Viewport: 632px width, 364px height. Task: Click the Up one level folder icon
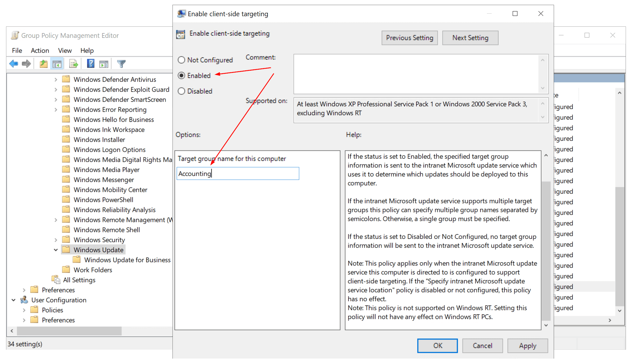[x=43, y=64]
